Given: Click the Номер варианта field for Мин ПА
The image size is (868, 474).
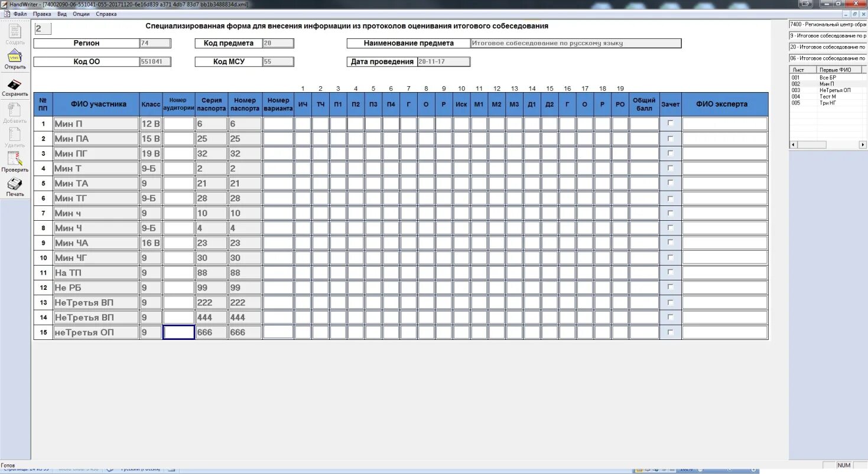Looking at the screenshot, I should [x=278, y=139].
